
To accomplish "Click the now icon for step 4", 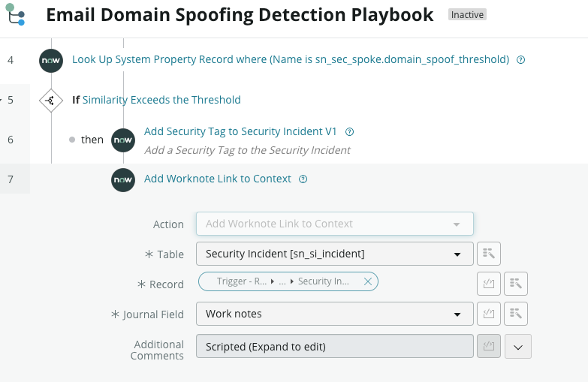I will tap(51, 60).
